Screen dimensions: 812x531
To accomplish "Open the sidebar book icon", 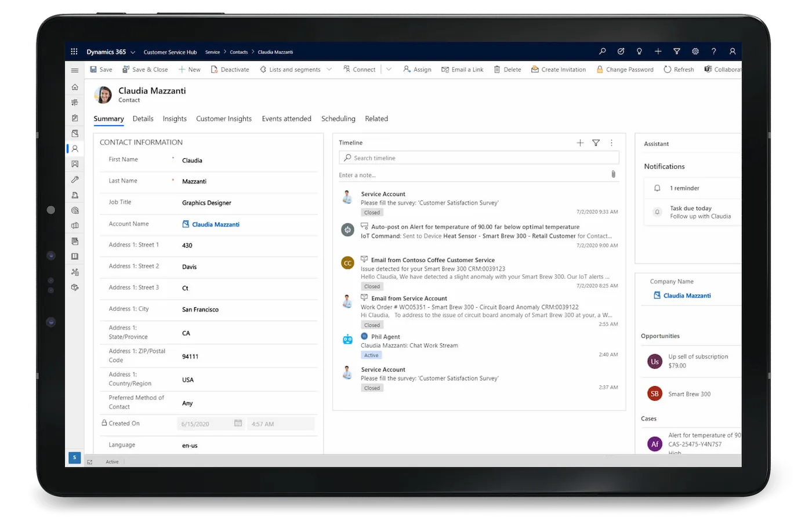I will click(x=75, y=256).
